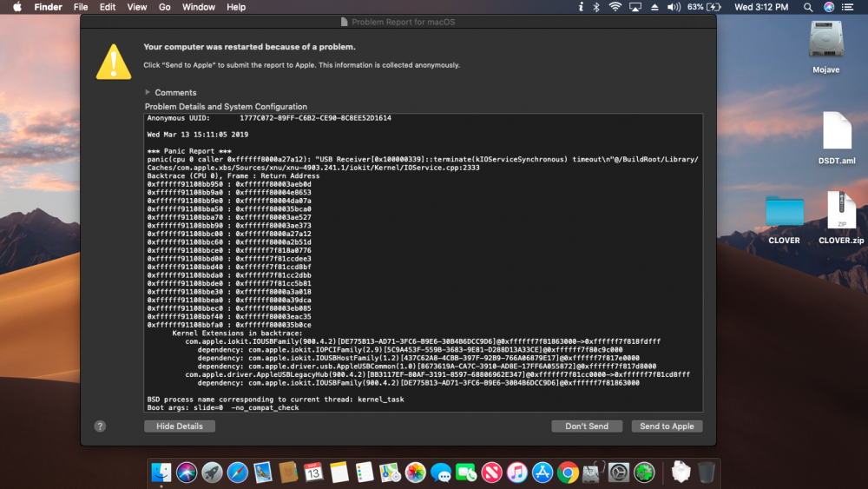Click Siri icon in menu bar
The image size is (868, 489).
pyautogui.click(x=829, y=7)
